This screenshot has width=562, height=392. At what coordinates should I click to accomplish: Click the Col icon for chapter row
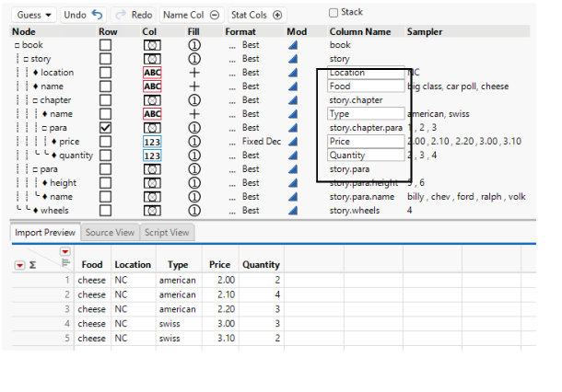tap(152, 100)
